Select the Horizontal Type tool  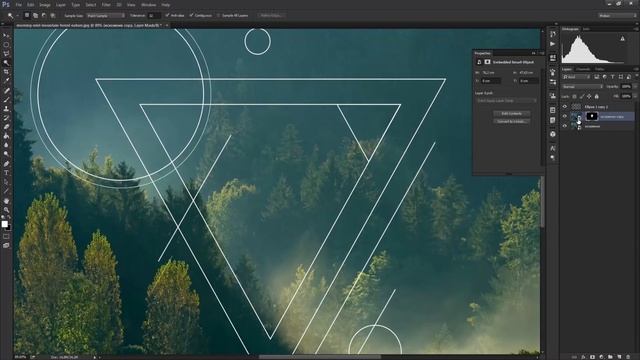[x=6, y=173]
